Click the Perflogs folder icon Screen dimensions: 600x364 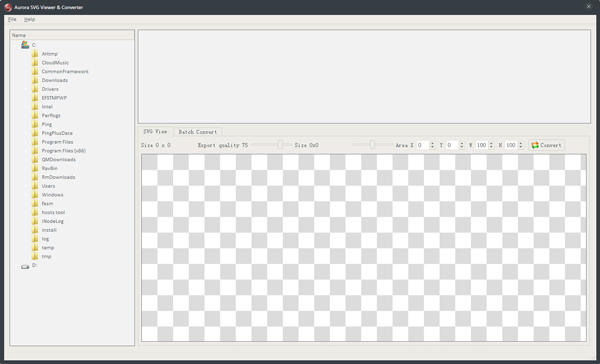(35, 115)
